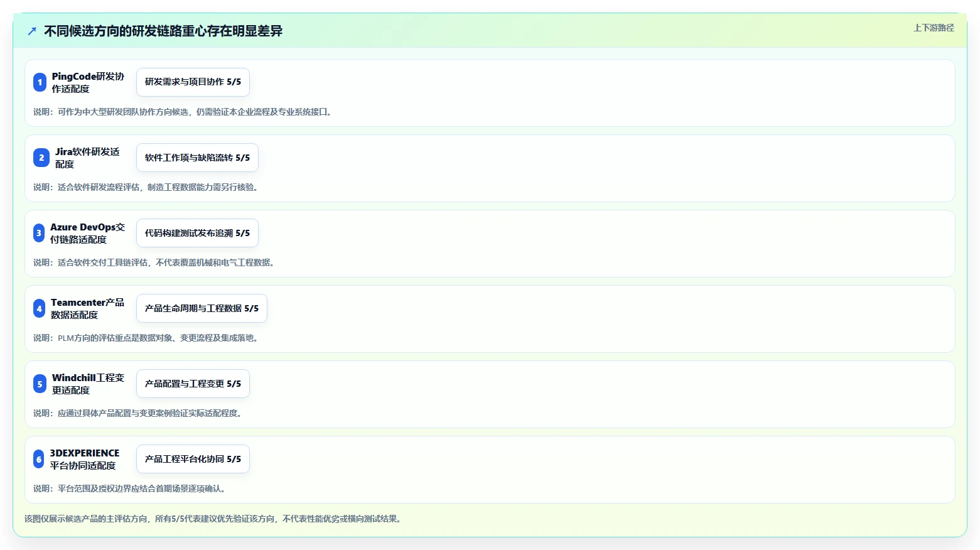Click the number 6 badge for 3DEXPERIENCE

[x=39, y=459]
